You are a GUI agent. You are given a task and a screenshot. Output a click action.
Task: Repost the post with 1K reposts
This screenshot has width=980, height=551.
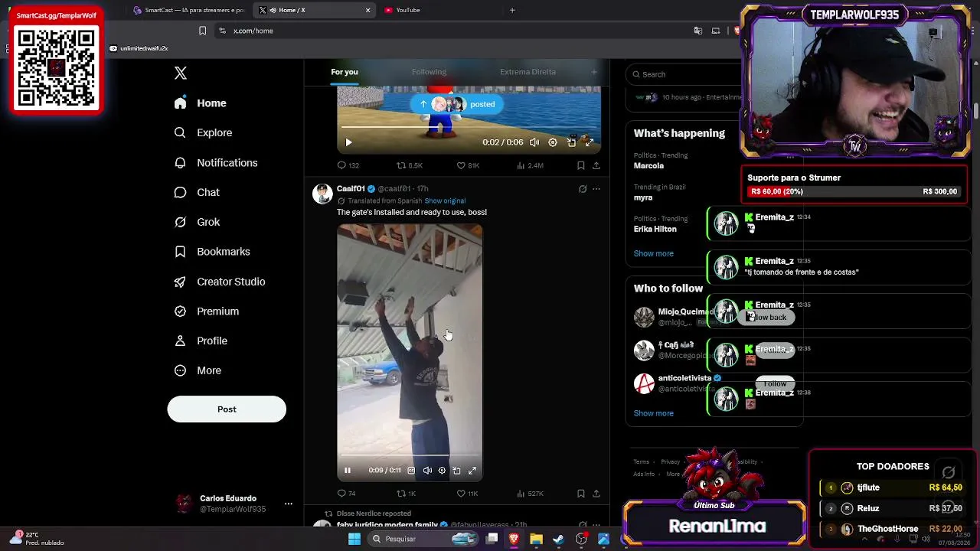(x=406, y=494)
